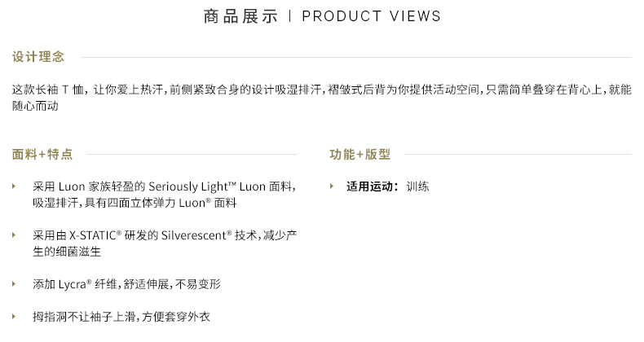This screenshot has width=644, height=342.
Task: Click the 拇指洞 thumbhole feature text
Action: pos(121,317)
